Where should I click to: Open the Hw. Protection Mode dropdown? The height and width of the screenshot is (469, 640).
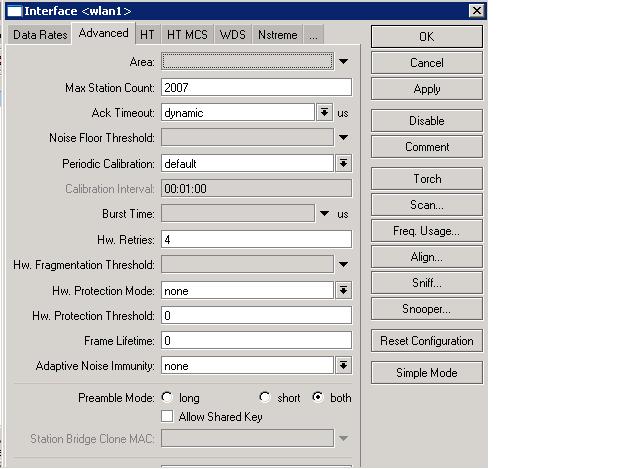coord(343,291)
